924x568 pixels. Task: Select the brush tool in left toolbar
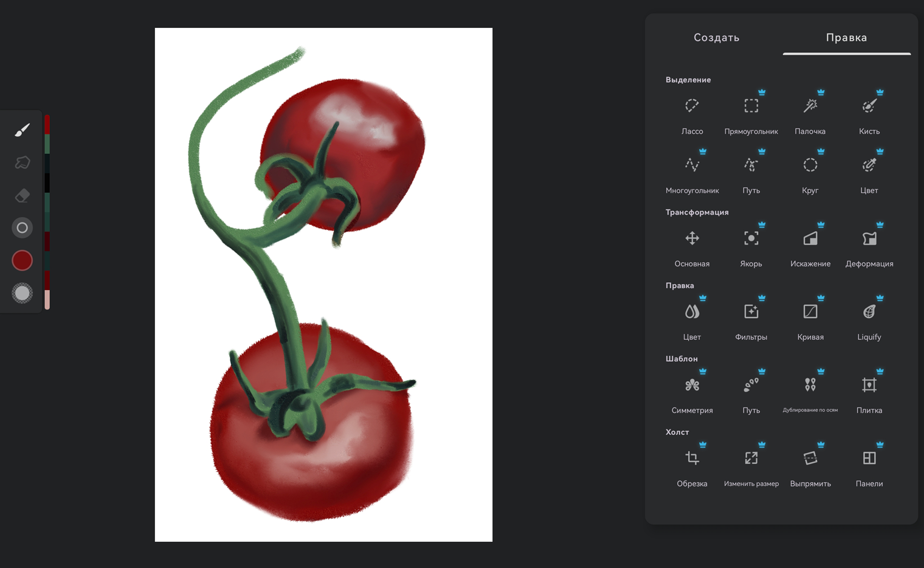pos(22,130)
